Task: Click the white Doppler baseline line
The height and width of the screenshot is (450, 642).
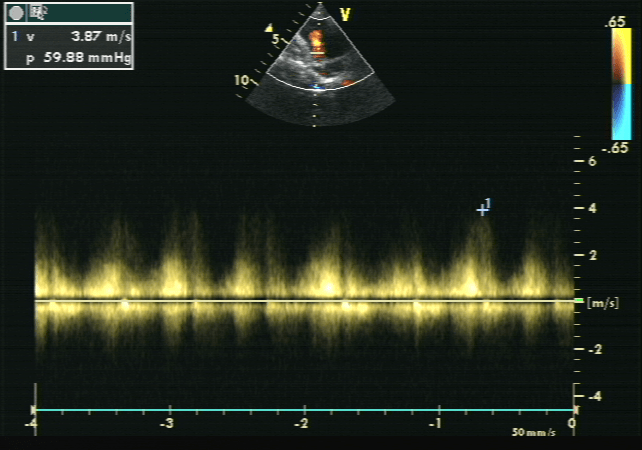Action: [x=304, y=301]
